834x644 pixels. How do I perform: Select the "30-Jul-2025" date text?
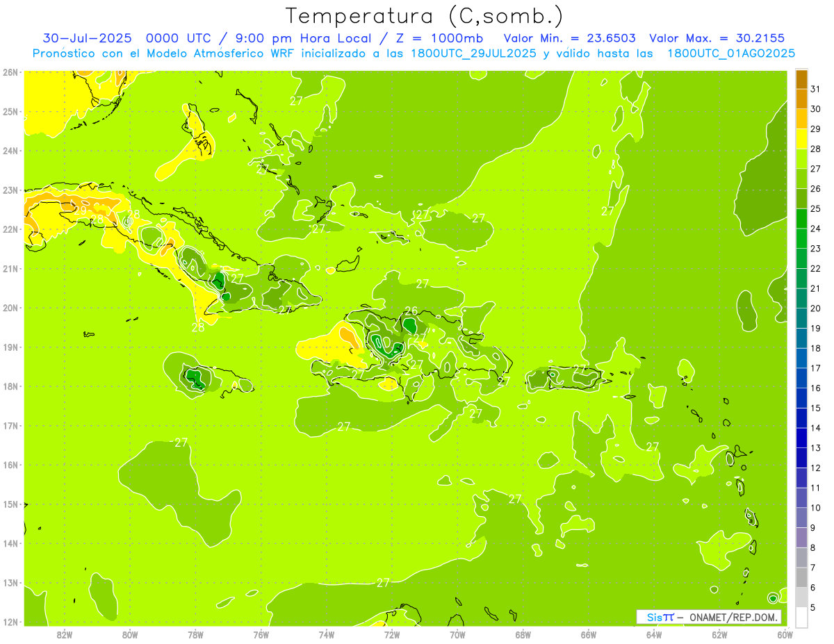point(89,38)
